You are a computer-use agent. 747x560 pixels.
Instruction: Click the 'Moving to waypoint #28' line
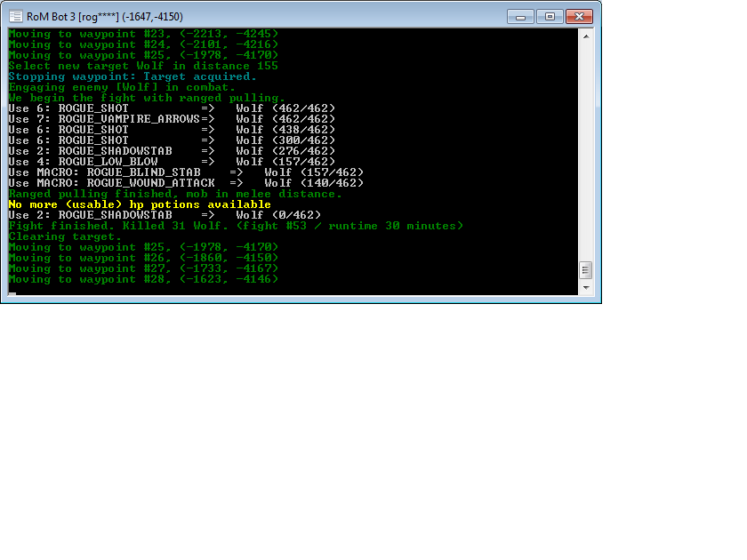point(143,279)
